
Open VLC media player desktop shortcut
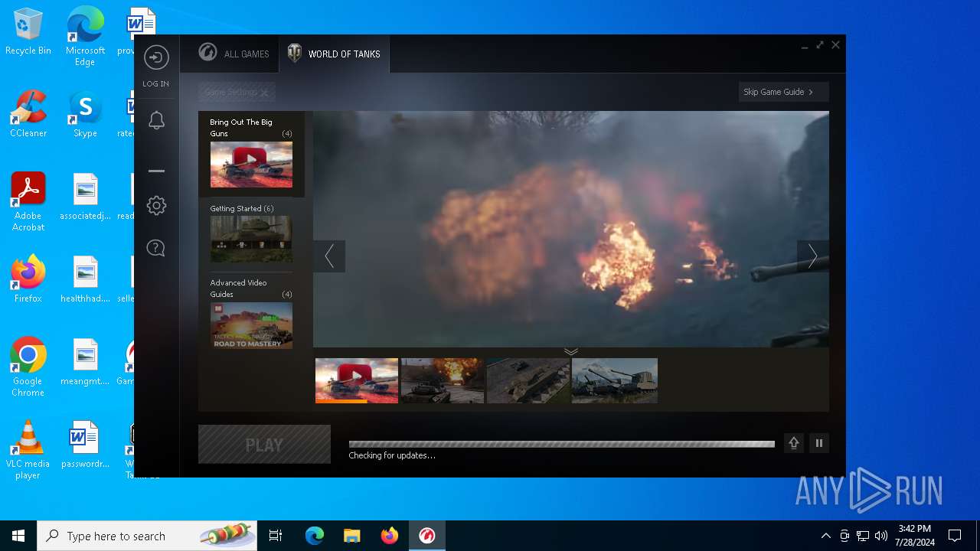[x=28, y=450]
